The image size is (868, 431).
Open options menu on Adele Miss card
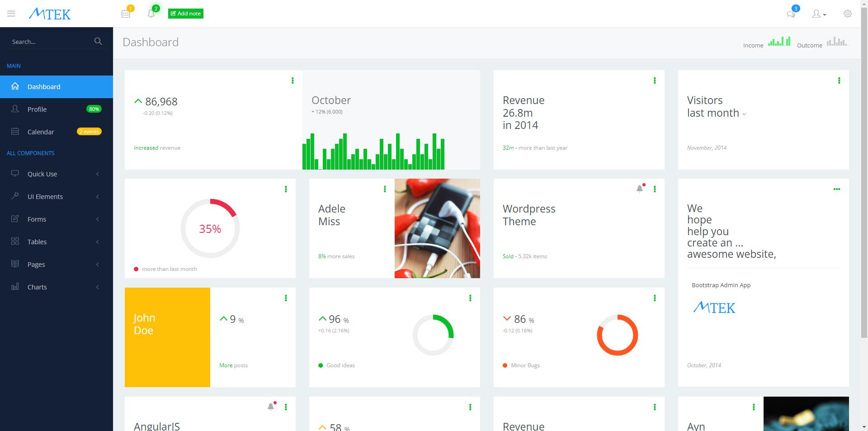pos(385,189)
